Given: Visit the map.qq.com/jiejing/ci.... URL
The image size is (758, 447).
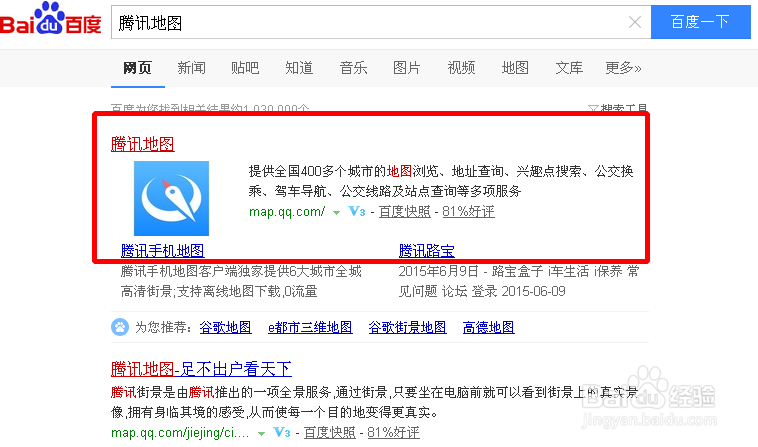Looking at the screenshot, I should click(180, 433).
